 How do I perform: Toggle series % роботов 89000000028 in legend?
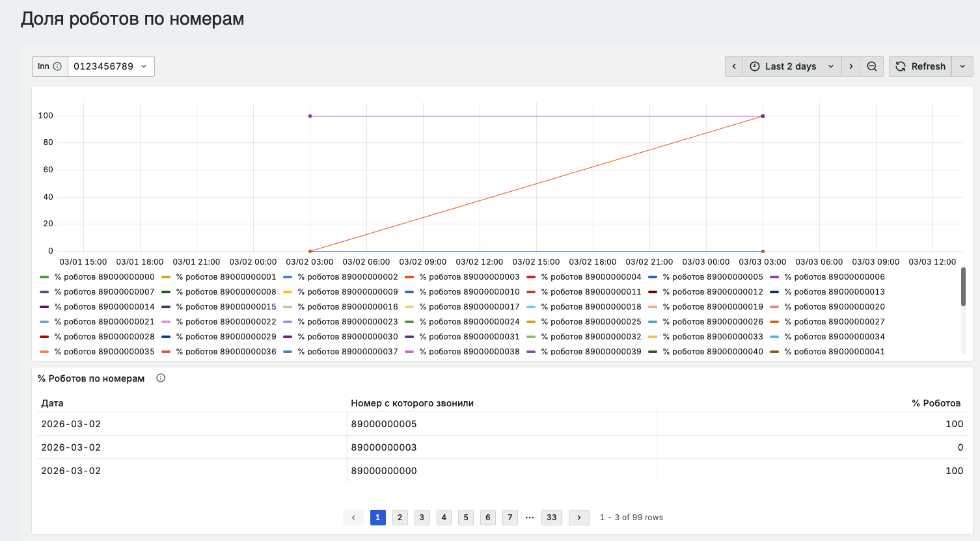[x=105, y=337]
